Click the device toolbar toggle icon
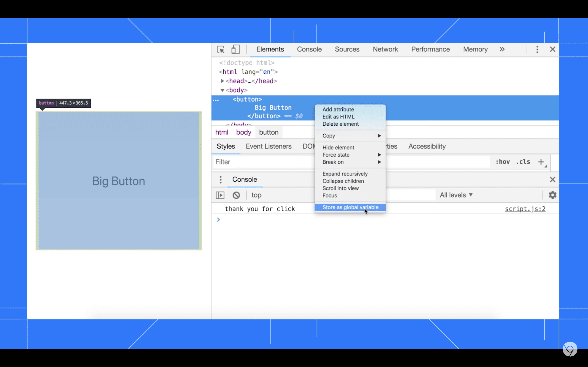The image size is (588, 367). (236, 49)
